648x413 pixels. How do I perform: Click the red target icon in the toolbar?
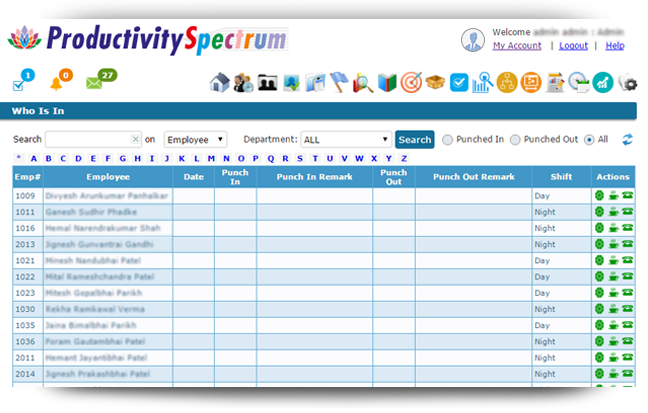411,82
